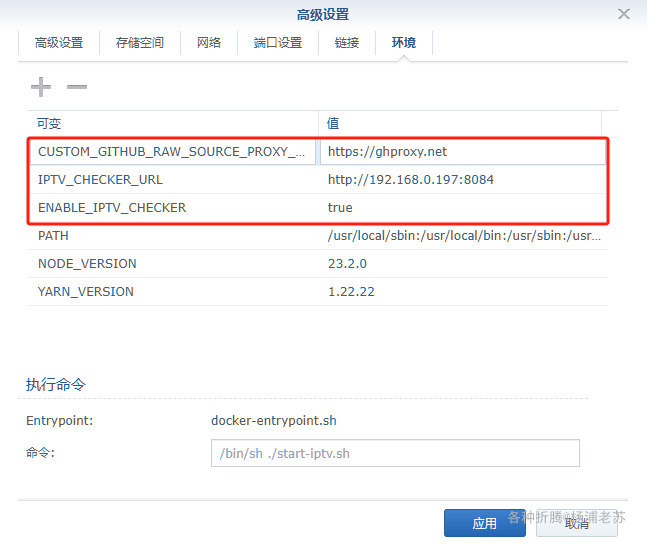The width and height of the screenshot is (647, 544).
Task: Select the IPTV_CHECKER_URL variable cell
Action: (x=173, y=180)
